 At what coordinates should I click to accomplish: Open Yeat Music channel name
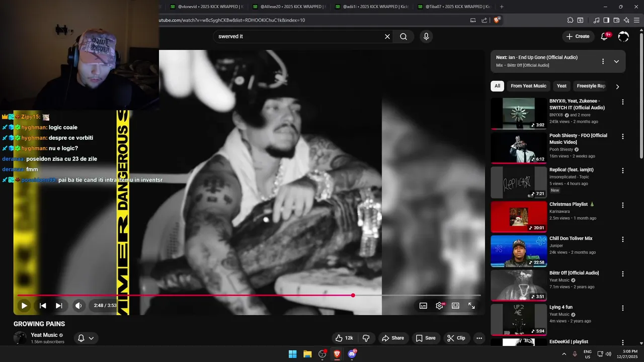(x=44, y=335)
